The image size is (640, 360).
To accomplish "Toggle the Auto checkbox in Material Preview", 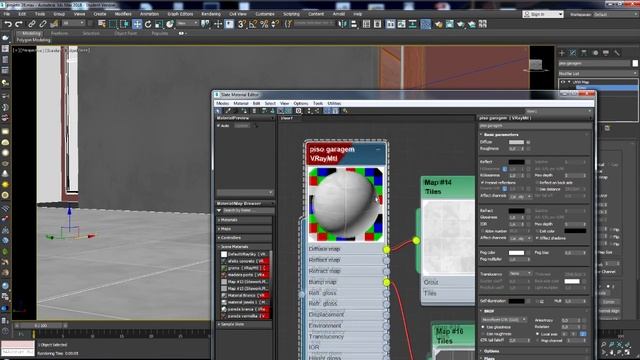I will click(219, 126).
